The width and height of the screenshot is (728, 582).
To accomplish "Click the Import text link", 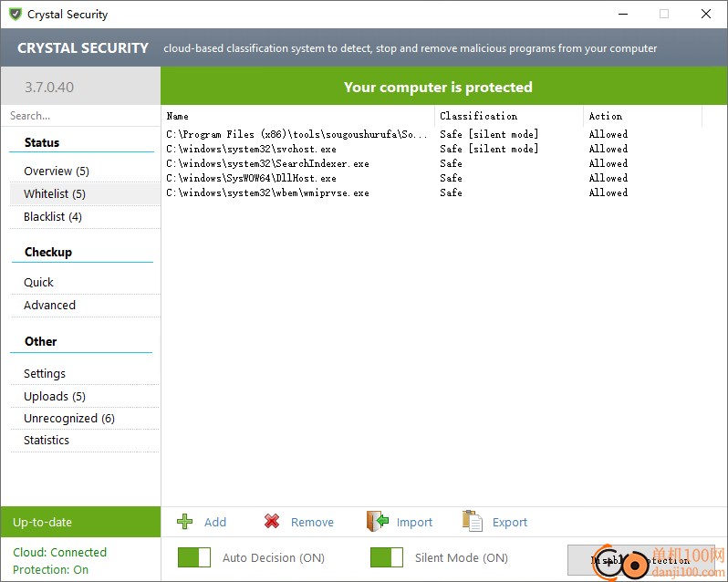I will pyautogui.click(x=414, y=523).
